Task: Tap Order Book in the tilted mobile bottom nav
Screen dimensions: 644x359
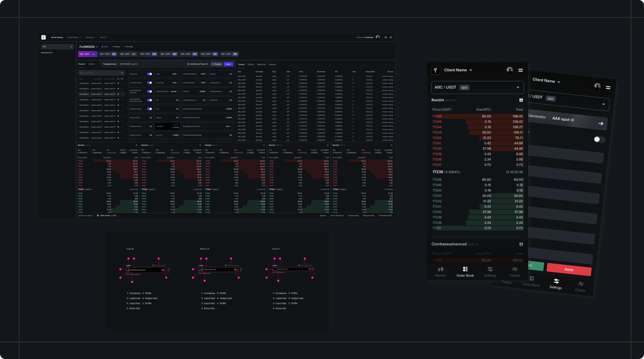Action: [531, 281]
